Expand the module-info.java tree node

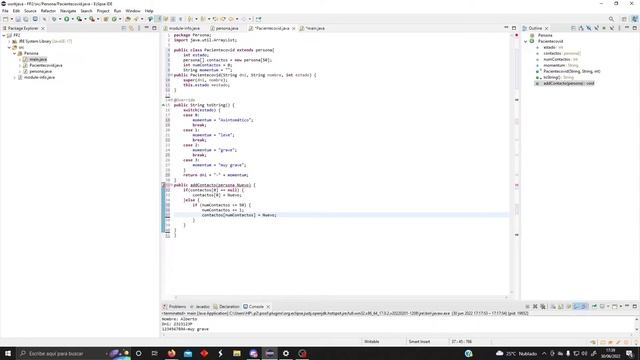click(x=15, y=77)
